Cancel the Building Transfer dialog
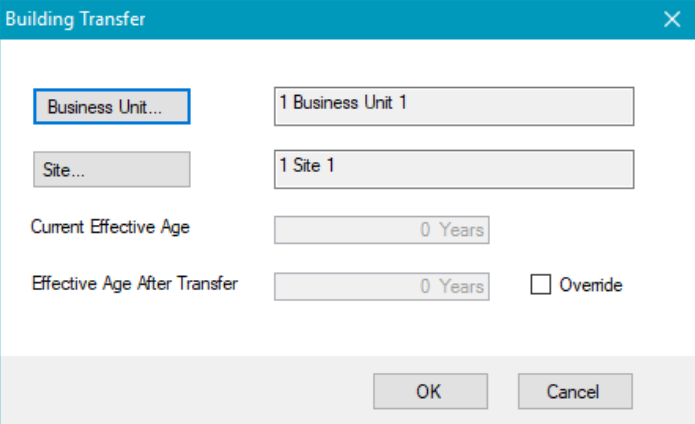The width and height of the screenshot is (695, 424). click(x=574, y=391)
